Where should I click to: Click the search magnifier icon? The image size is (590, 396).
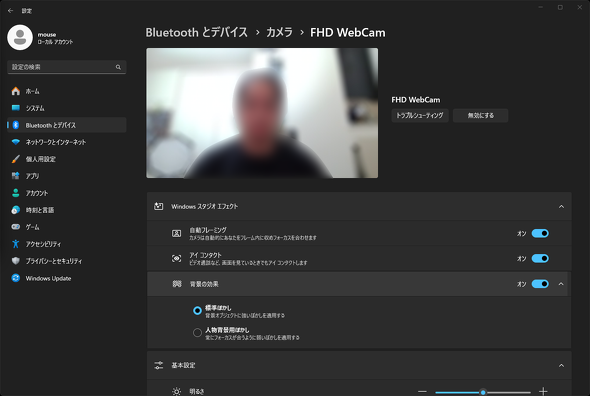coord(118,67)
